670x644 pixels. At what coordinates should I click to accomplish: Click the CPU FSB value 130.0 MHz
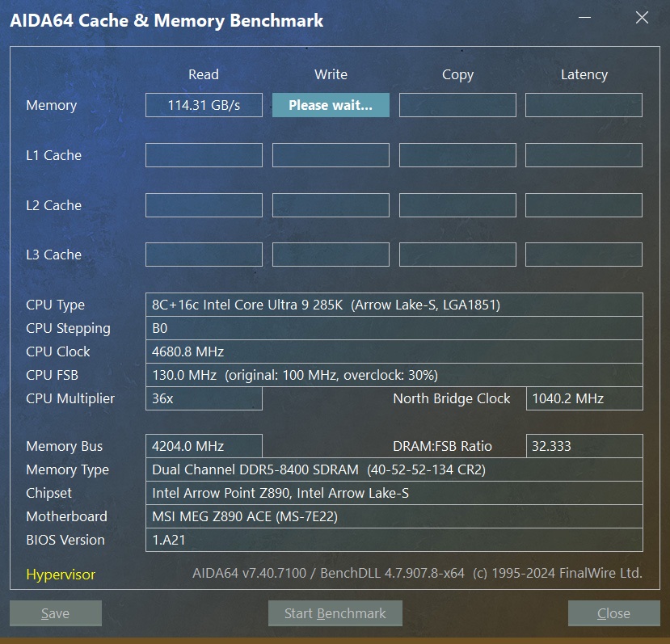(394, 375)
